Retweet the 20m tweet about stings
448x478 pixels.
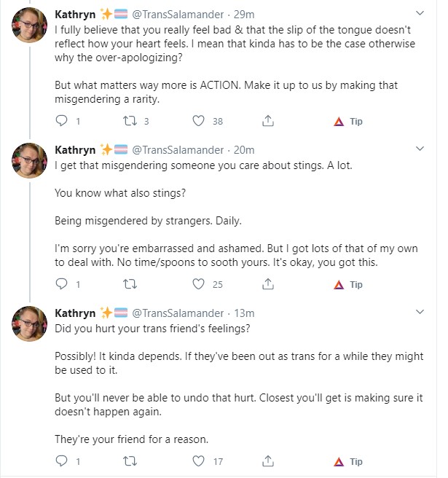130,284
